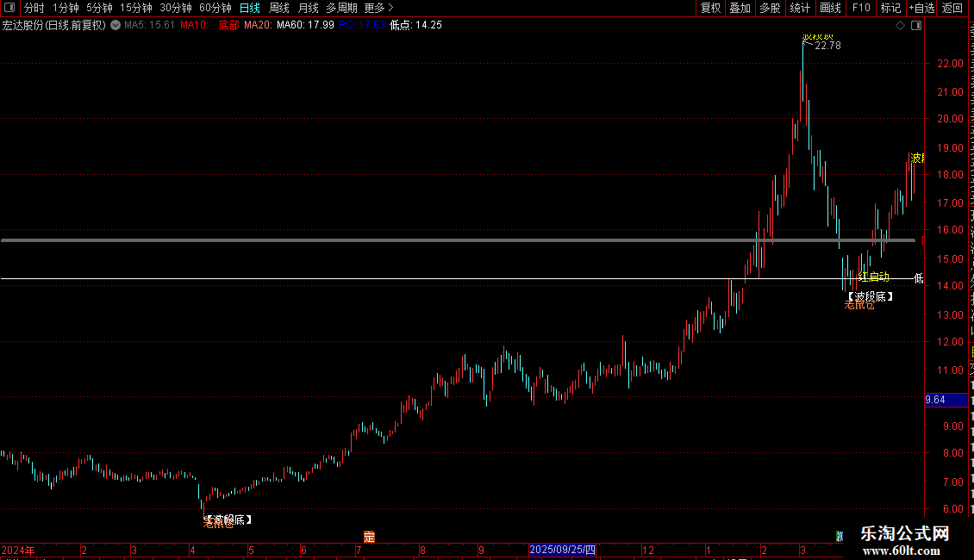Select the thin white horizontal line at 14.25
Screen dimensions: 974x560
458,279
